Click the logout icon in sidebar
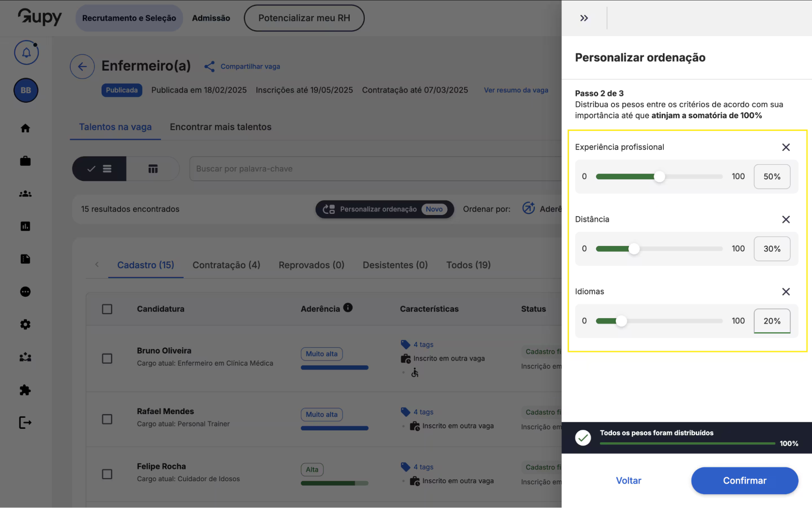Viewport: 812px width, 508px height. click(25, 423)
